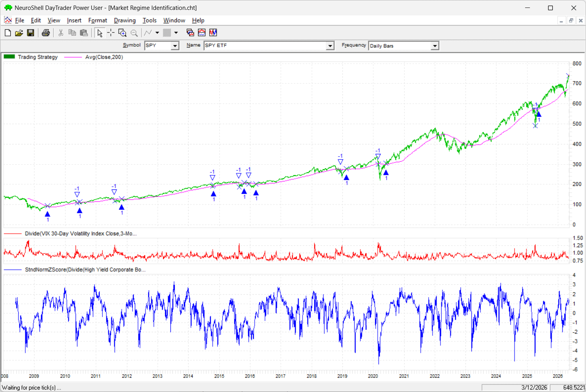Click the multi-chart windows toolbar icon
The height and width of the screenshot is (392, 586).
190,33
